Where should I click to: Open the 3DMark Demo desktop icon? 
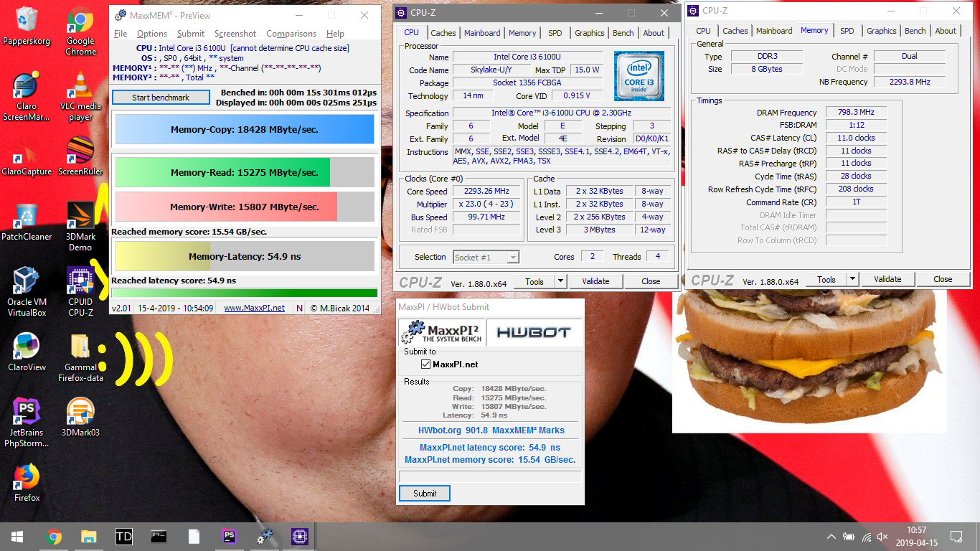tap(80, 225)
